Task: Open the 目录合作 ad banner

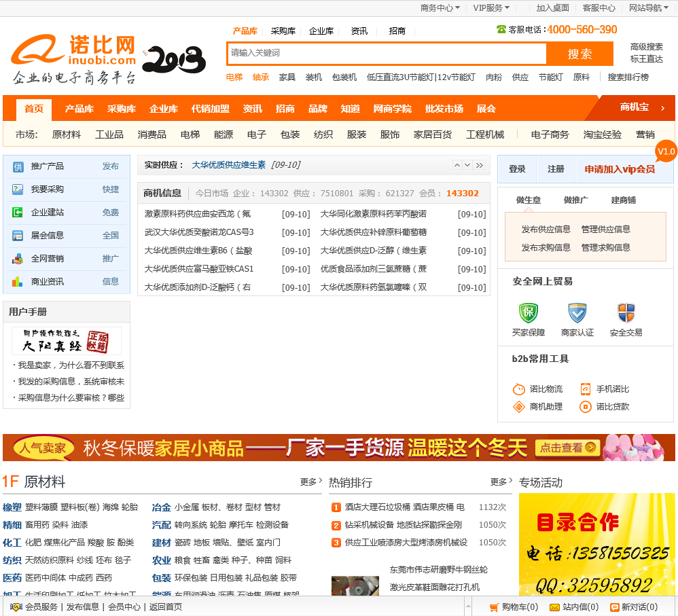Action: (596, 545)
